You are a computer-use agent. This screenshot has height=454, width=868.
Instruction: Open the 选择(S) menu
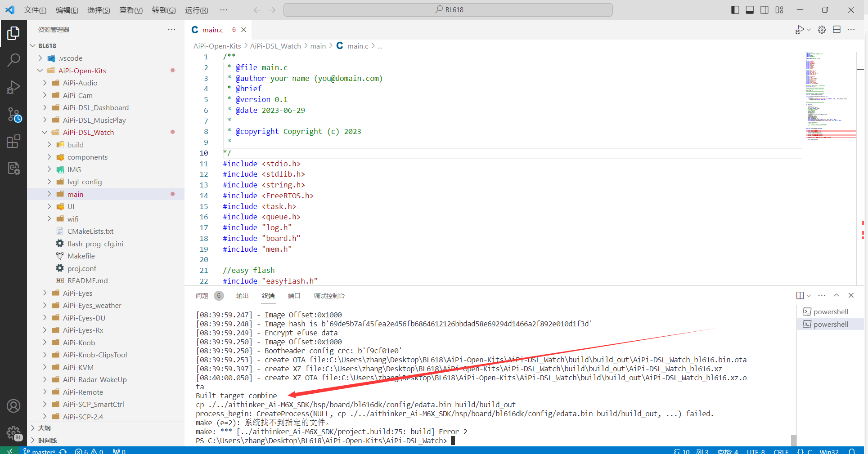click(99, 10)
